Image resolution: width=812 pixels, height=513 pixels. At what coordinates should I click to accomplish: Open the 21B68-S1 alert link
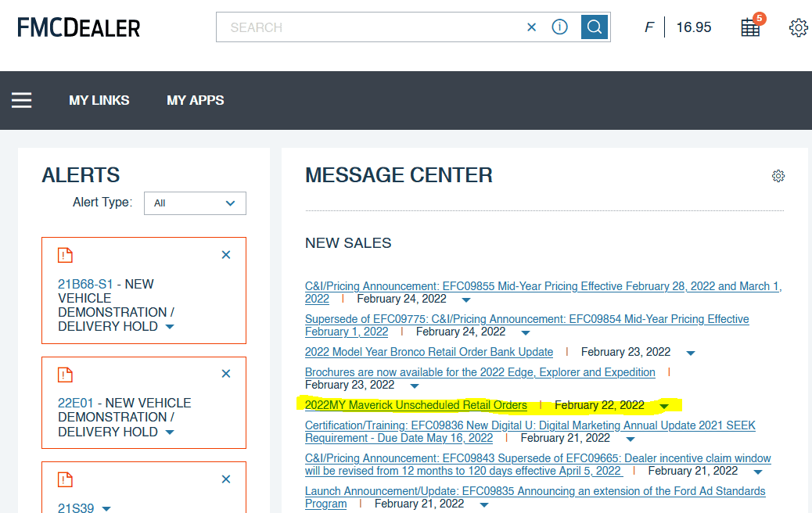pos(85,284)
